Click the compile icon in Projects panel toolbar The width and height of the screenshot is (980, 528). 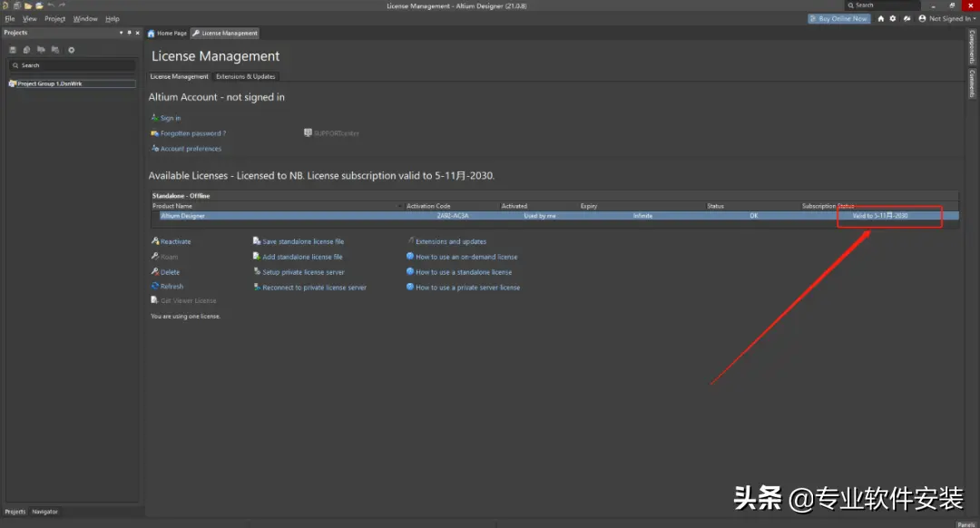click(x=27, y=50)
